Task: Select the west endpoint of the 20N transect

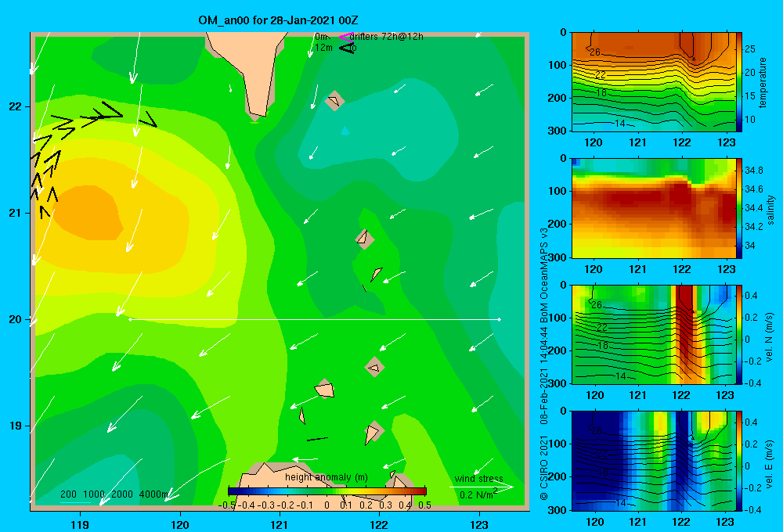Action: [x=130, y=319]
